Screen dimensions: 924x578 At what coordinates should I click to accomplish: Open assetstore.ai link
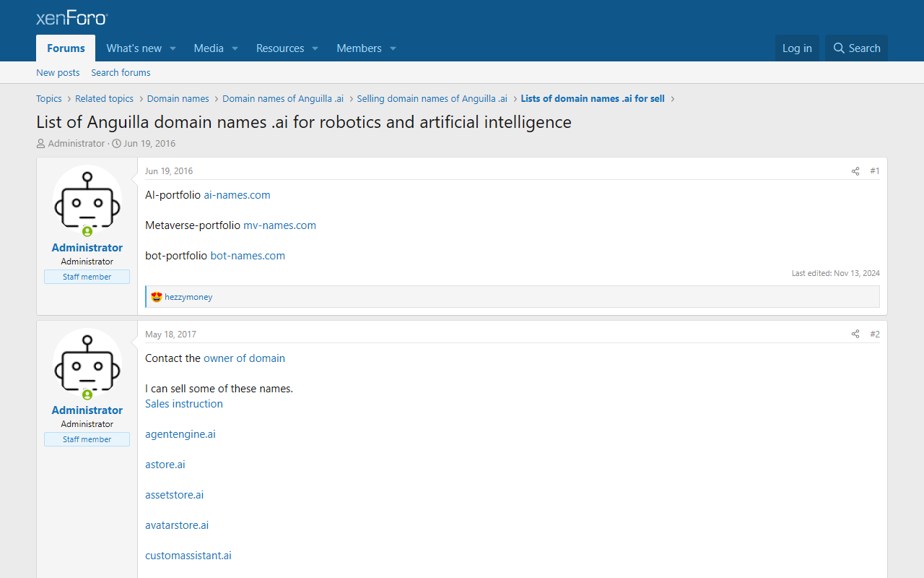point(175,495)
